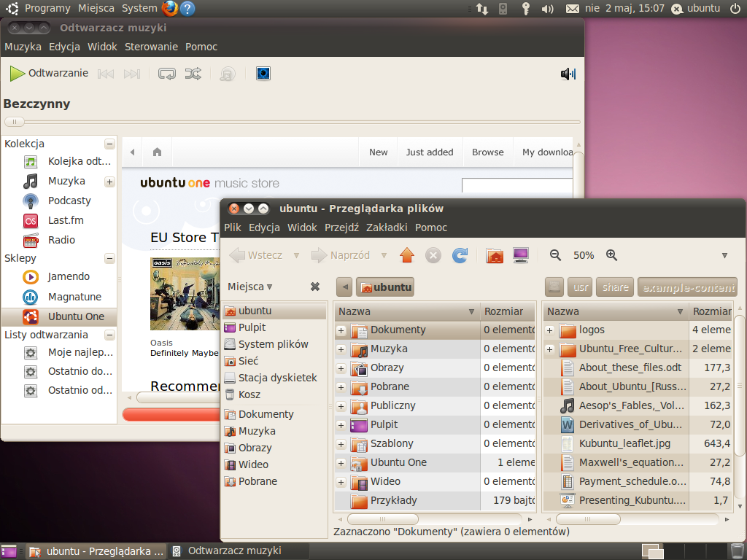Click the usr path button
Image resolution: width=747 pixels, height=560 pixels.
click(x=580, y=287)
